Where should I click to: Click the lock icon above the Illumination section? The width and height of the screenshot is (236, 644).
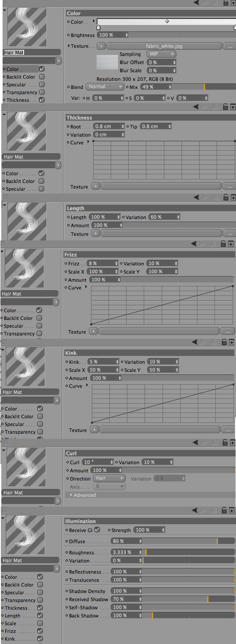[x=224, y=510]
